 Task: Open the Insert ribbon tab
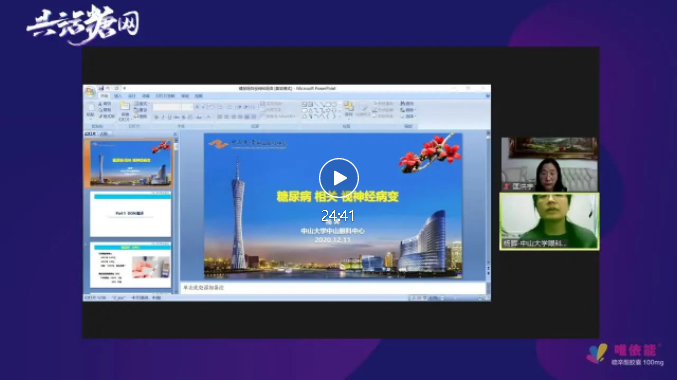click(118, 96)
